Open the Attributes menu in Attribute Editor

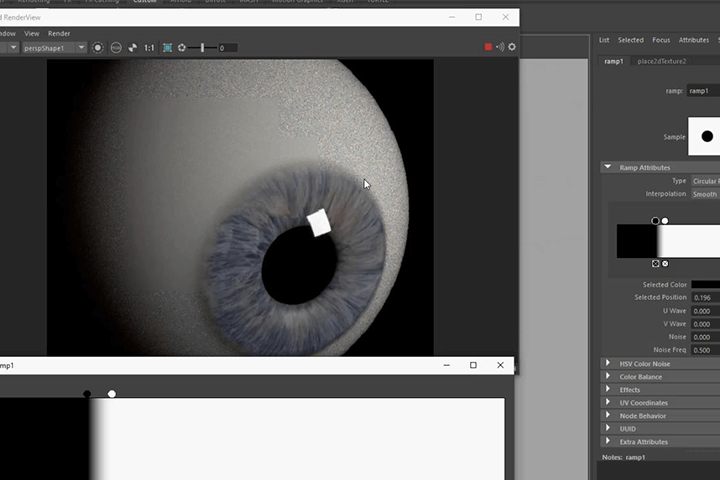coord(694,40)
